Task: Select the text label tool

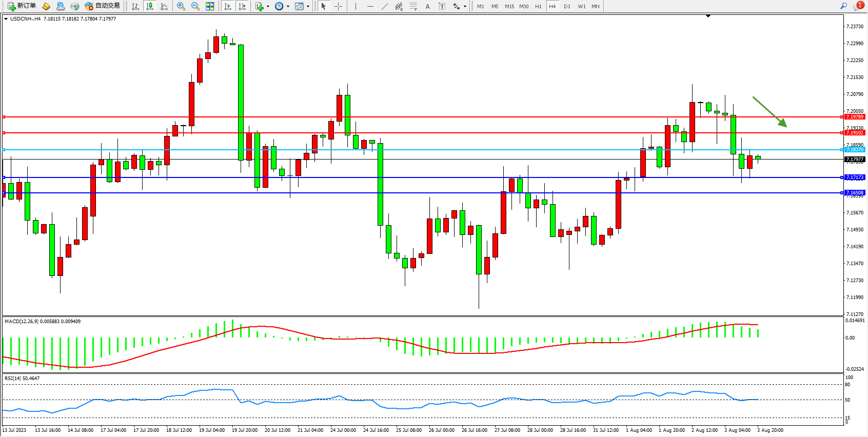Action: [442, 6]
